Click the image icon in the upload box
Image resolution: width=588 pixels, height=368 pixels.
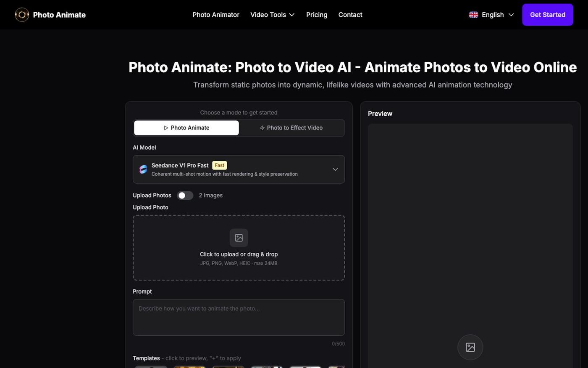point(239,238)
